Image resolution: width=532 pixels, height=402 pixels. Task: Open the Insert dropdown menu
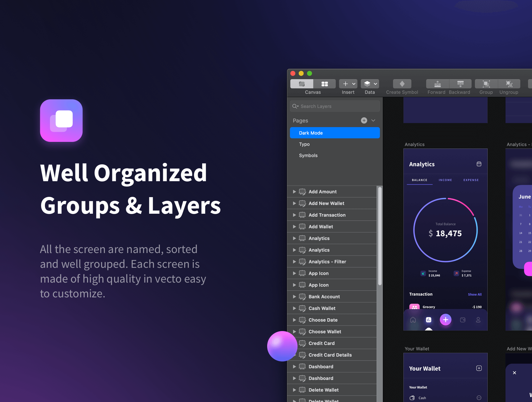[348, 84]
